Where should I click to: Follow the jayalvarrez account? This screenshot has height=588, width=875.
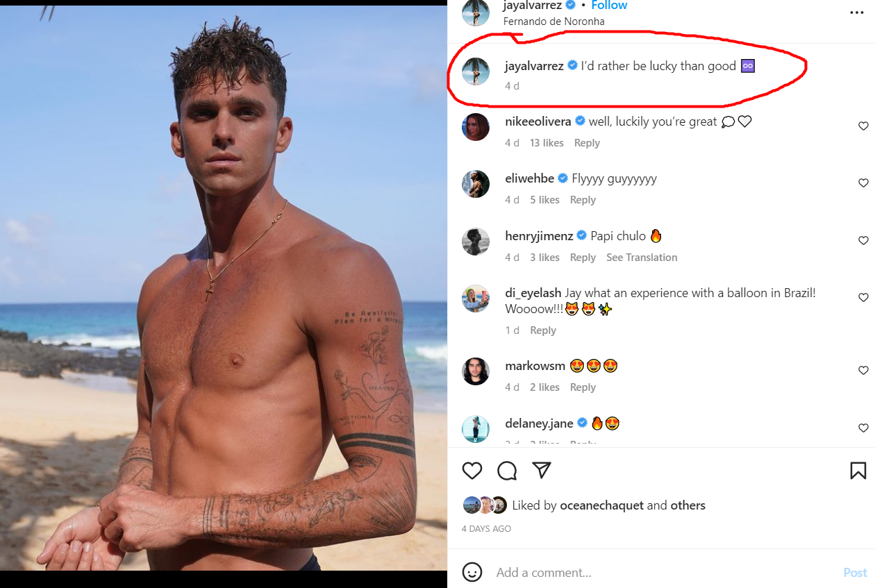609,6
